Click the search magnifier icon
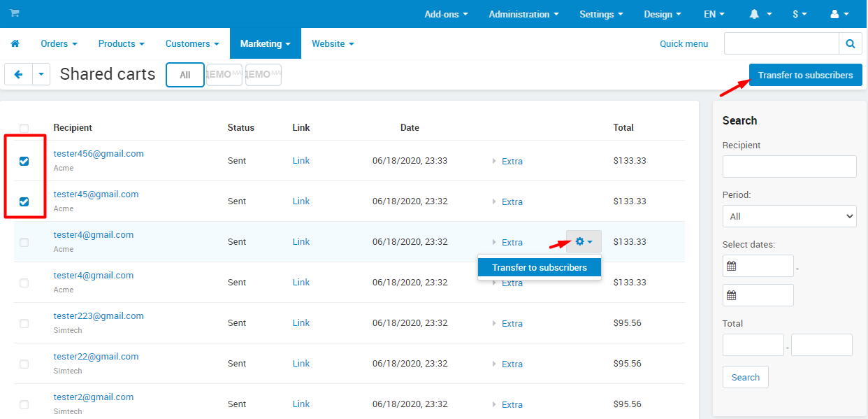 850,43
